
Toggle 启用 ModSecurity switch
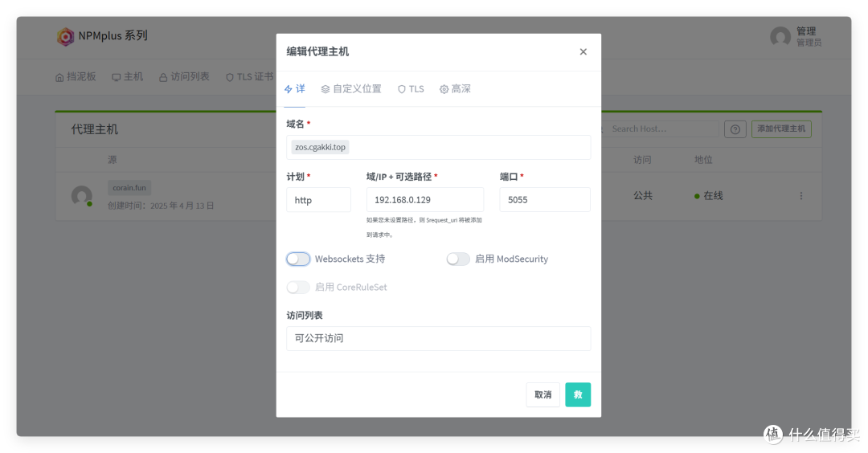(458, 259)
